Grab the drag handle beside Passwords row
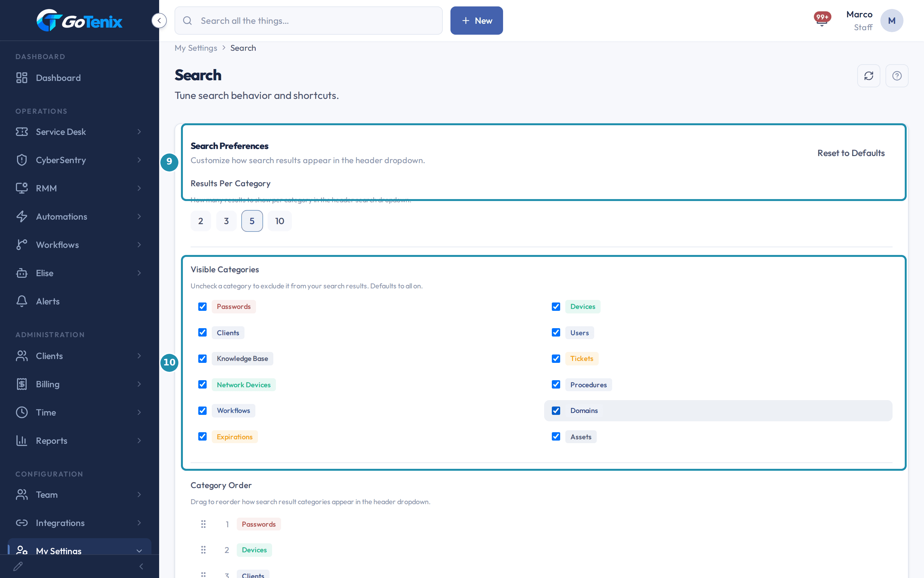924x578 pixels. click(203, 524)
